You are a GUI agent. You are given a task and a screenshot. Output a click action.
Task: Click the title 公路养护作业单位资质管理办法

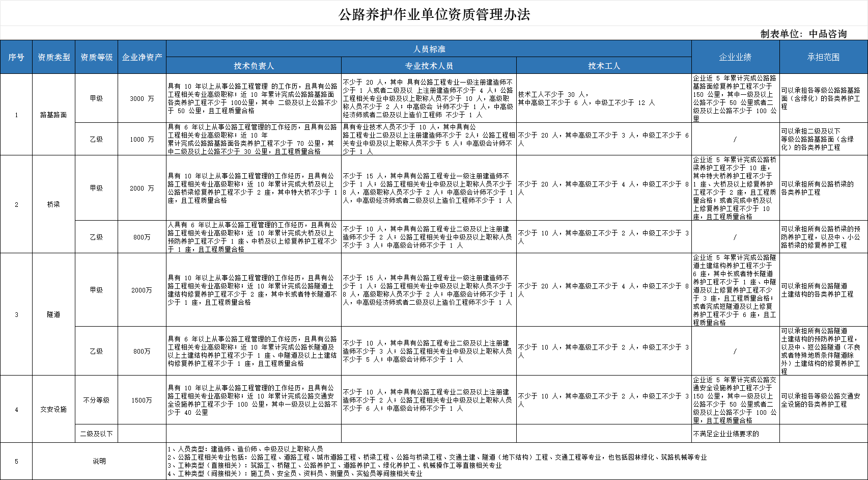click(434, 14)
